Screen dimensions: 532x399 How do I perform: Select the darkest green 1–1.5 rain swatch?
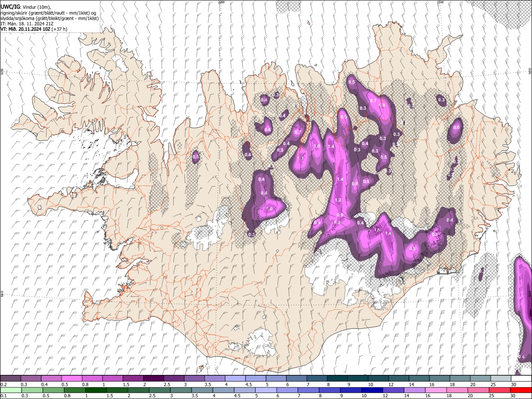click(96, 390)
